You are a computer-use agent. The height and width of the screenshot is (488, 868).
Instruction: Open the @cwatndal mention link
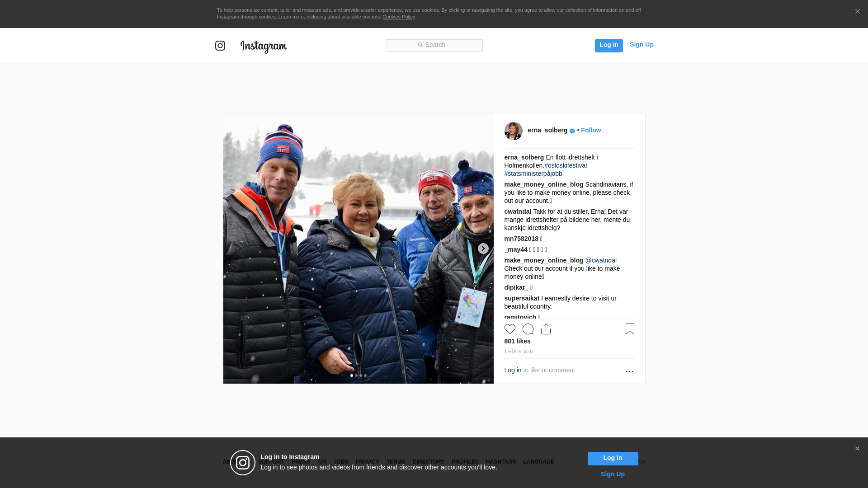click(x=601, y=260)
